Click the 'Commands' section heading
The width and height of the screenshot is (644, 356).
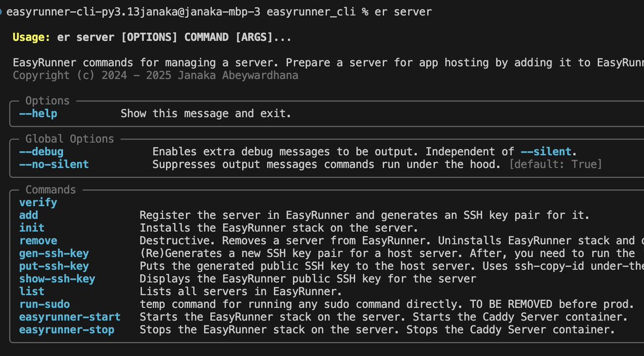[50, 190]
